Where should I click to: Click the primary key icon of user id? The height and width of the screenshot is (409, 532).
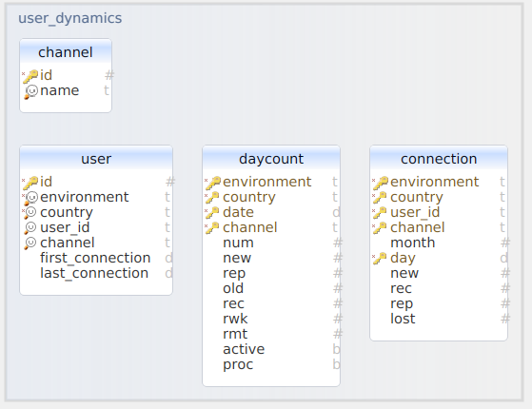coord(30,183)
